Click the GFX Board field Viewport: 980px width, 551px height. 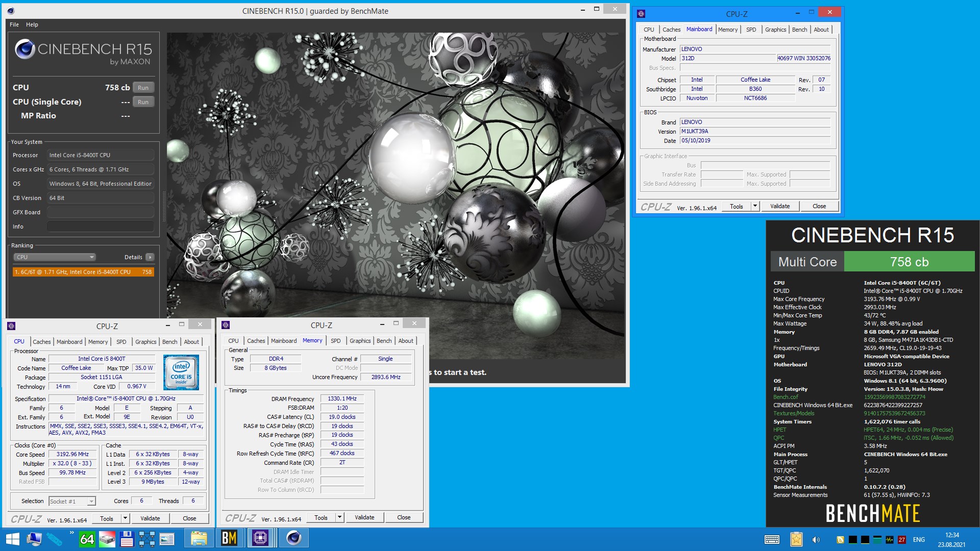click(101, 212)
